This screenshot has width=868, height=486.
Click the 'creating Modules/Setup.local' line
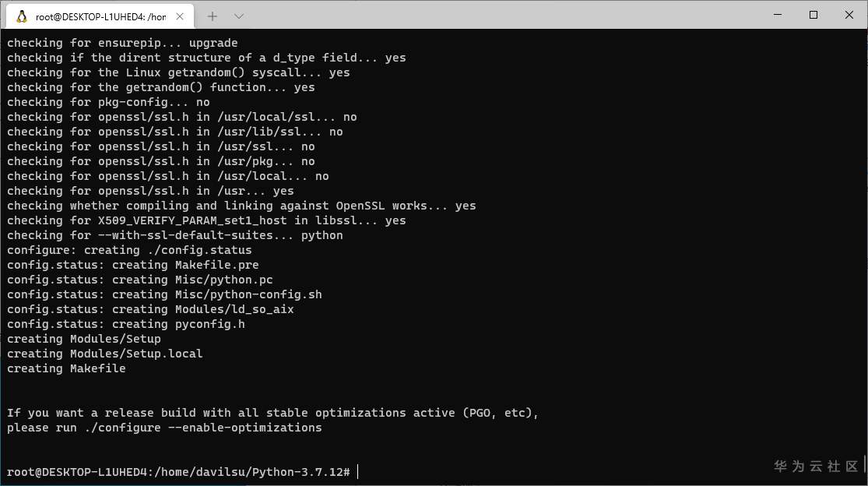(x=104, y=354)
